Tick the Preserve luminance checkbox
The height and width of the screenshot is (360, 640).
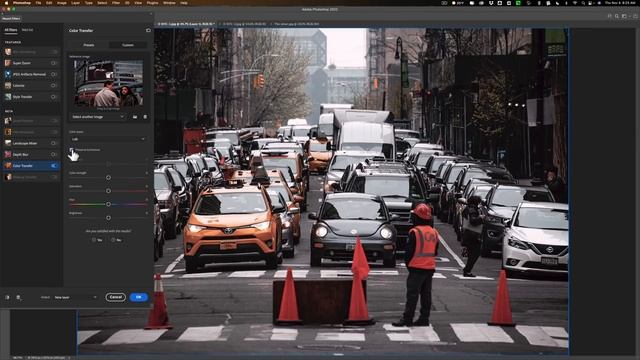pos(71,150)
